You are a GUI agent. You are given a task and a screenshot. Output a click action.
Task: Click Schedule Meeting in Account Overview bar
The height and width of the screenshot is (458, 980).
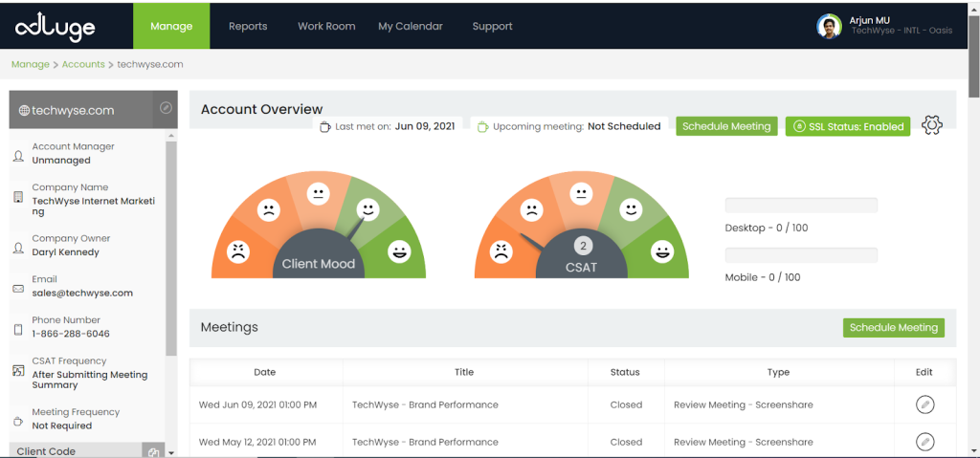[x=726, y=126]
